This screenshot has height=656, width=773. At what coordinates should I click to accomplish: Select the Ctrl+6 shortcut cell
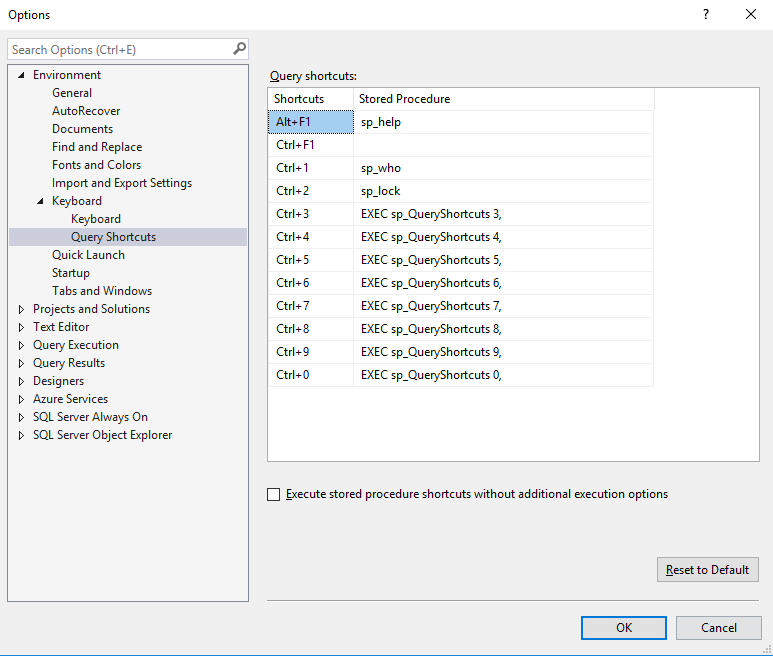pos(311,283)
